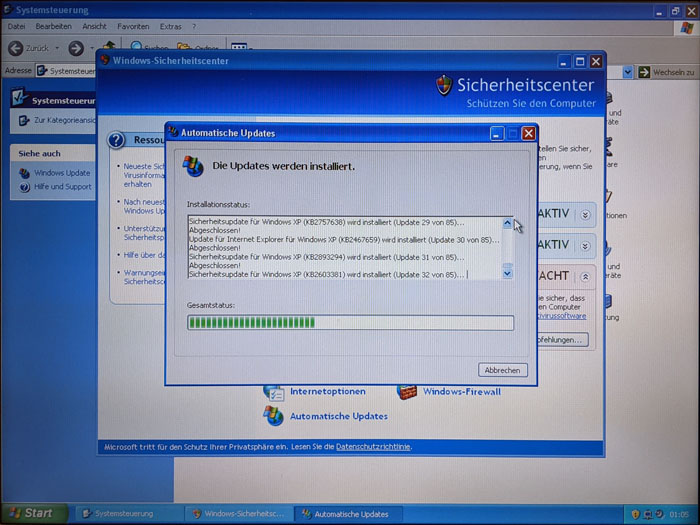Click the Windows-Firewall brick wall icon
This screenshot has width=700, height=525.
[x=407, y=392]
